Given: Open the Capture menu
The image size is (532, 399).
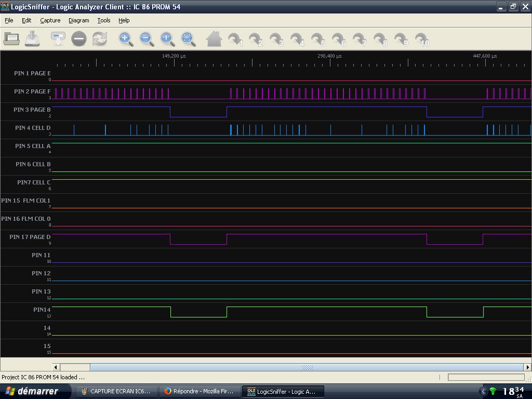Looking at the screenshot, I should point(50,20).
